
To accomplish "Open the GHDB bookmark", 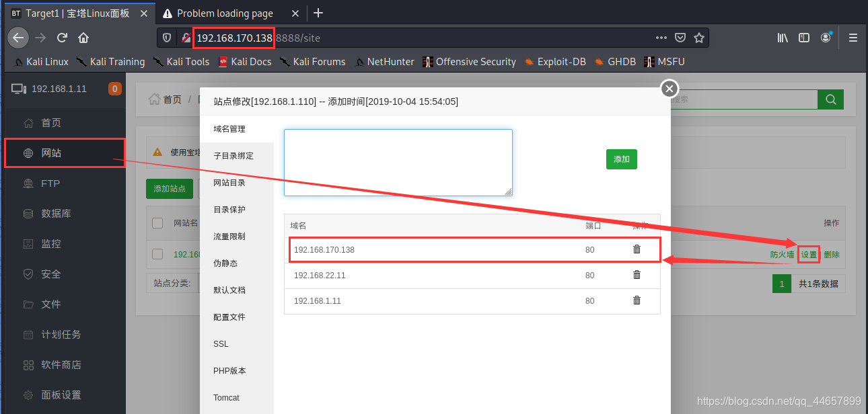I will (615, 61).
